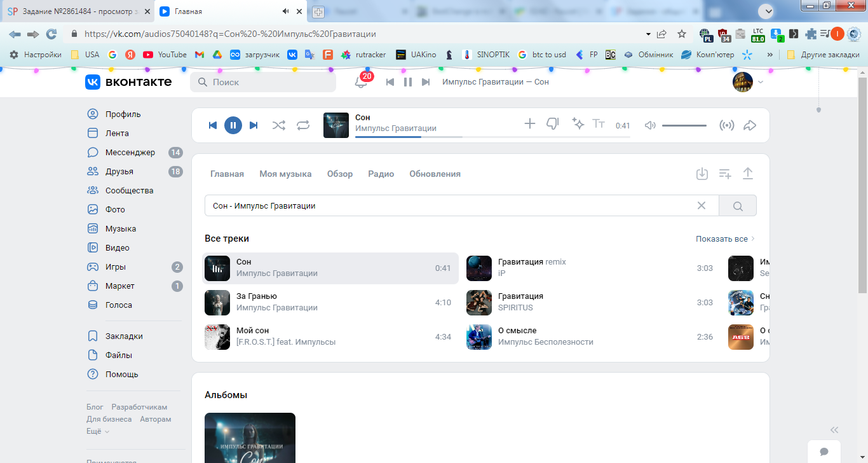Expand all tracks via Показать все
The width and height of the screenshot is (868, 463).
coord(726,239)
